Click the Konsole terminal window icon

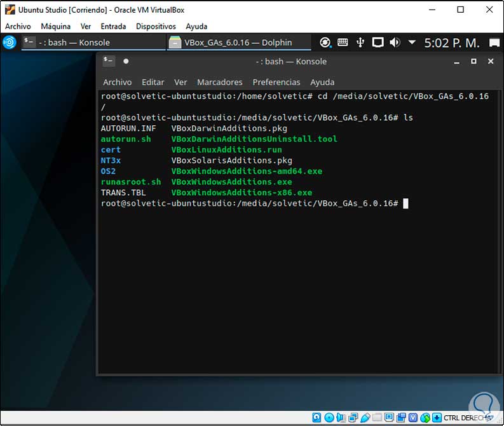coord(108,61)
